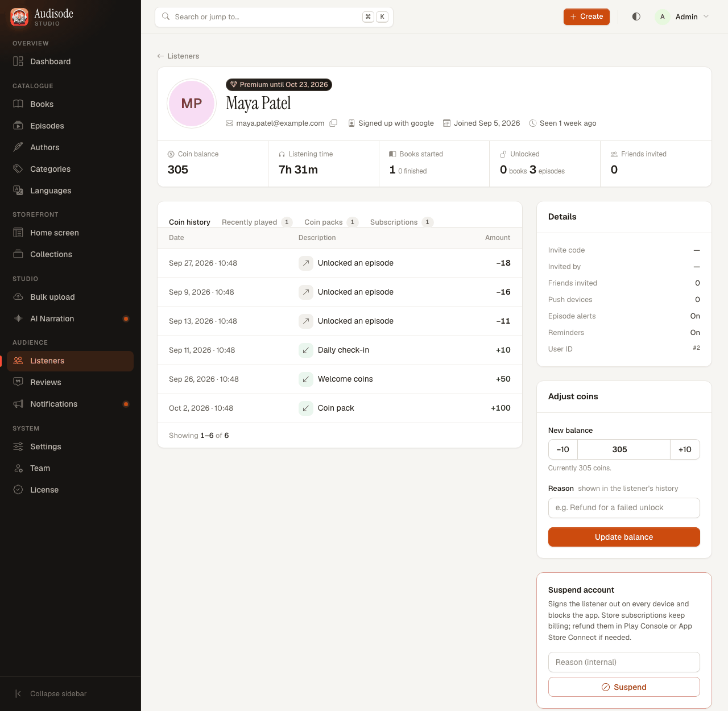The height and width of the screenshot is (711, 728).
Task: Open the Admin account dropdown
Action: [x=682, y=16]
